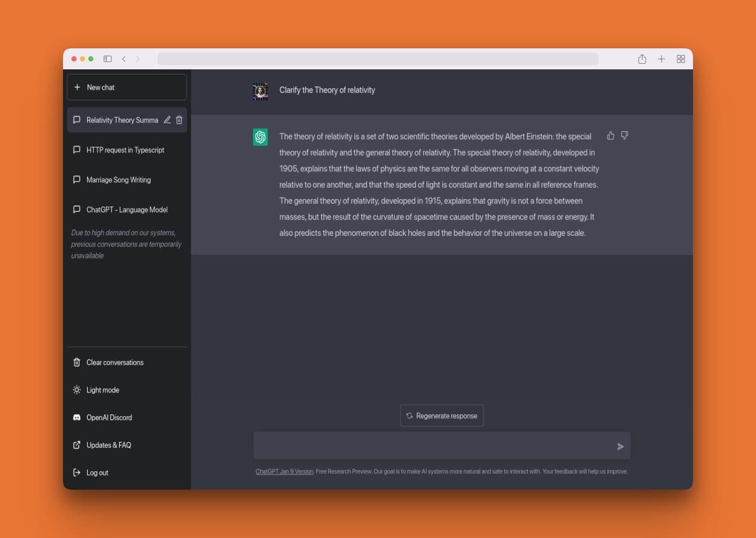Click external link icon beside Updates & FAQ

(77, 445)
